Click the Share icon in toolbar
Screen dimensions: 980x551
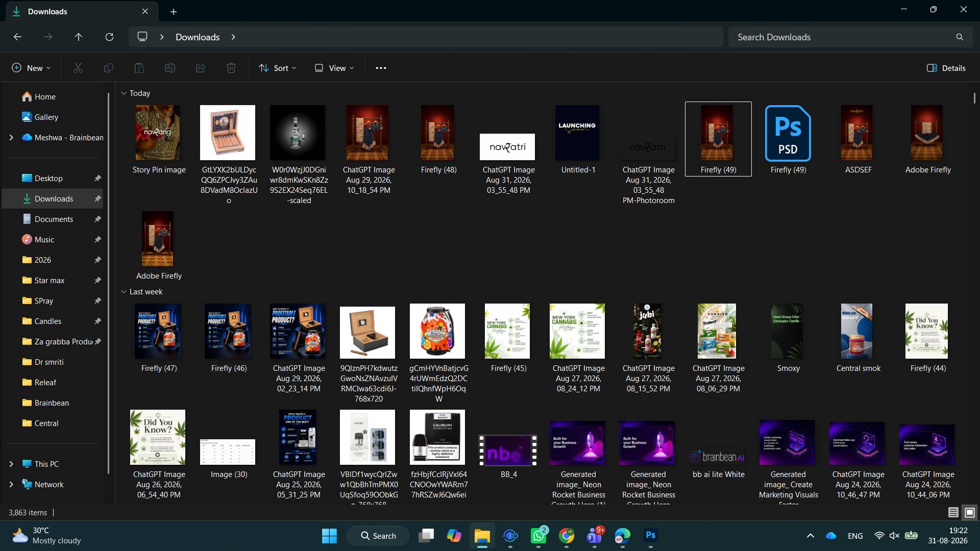coord(201,68)
